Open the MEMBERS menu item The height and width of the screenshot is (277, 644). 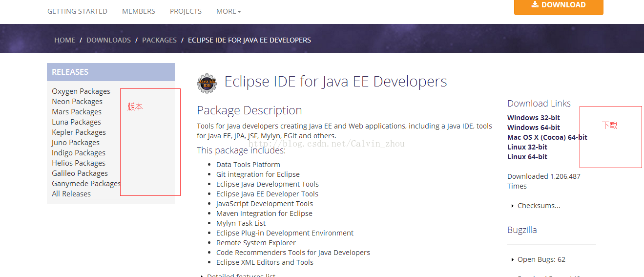[x=139, y=11]
